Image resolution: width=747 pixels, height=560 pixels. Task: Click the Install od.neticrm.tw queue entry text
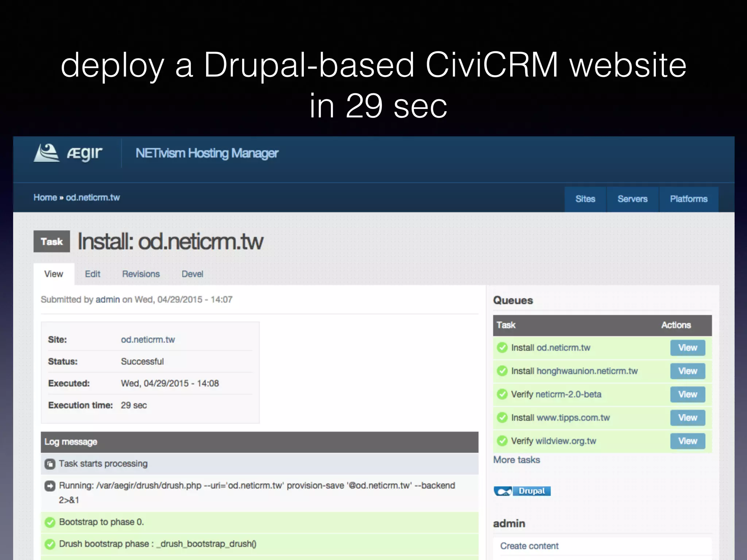click(550, 348)
